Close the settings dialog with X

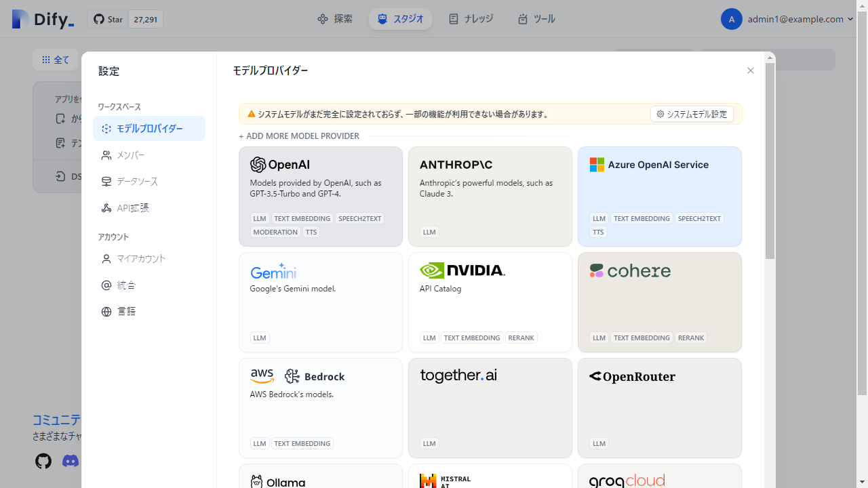751,70
